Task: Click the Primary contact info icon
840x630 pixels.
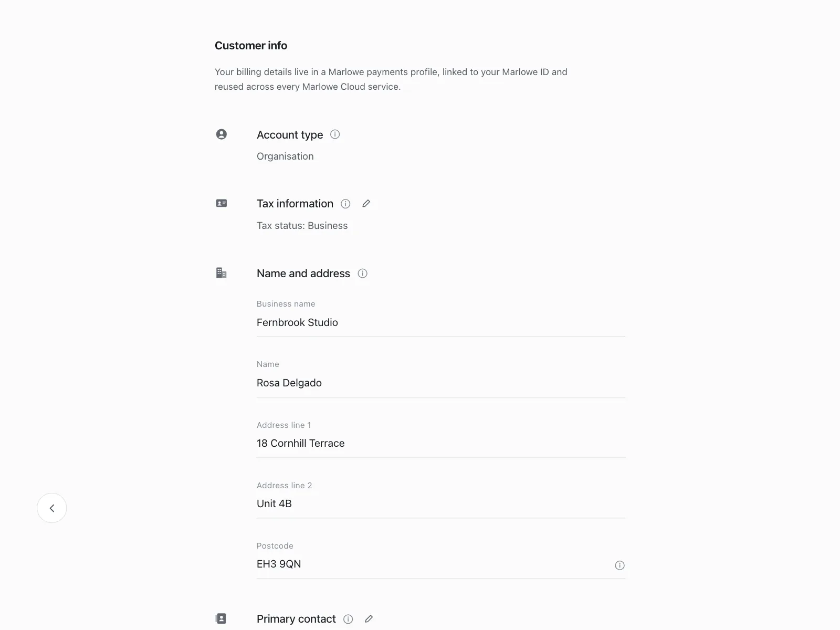Action: click(348, 619)
